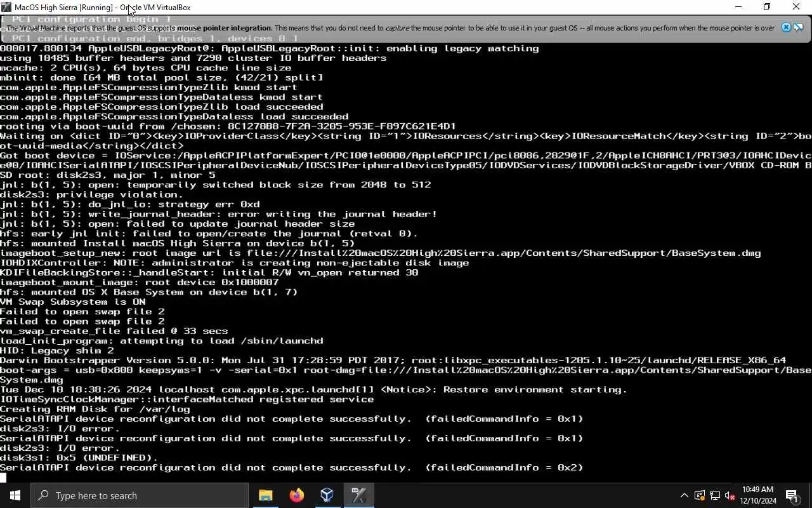The image size is (812, 508).
Task: Click the security shield tray icon
Action: (699, 495)
